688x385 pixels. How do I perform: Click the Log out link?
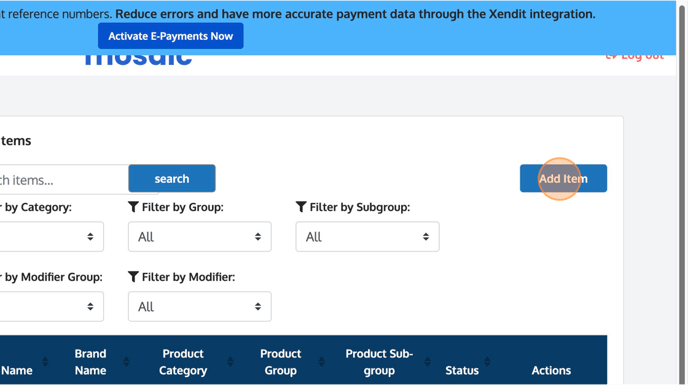(635, 56)
